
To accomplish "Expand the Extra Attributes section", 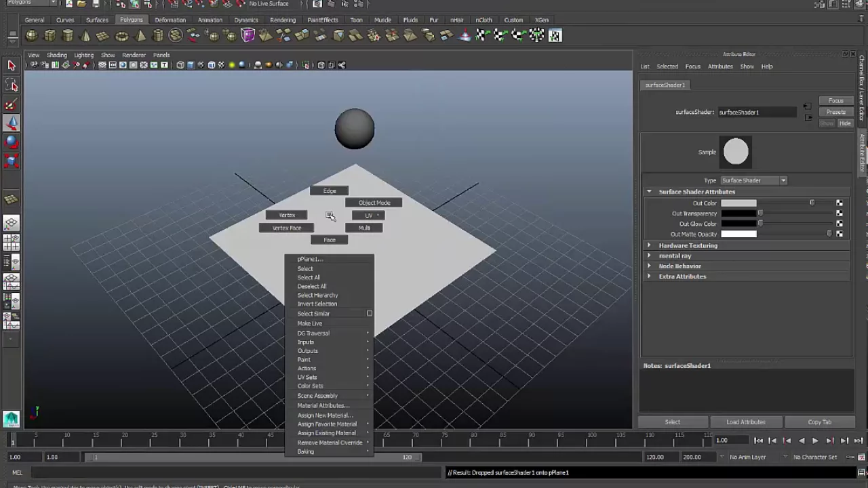I will click(x=649, y=277).
